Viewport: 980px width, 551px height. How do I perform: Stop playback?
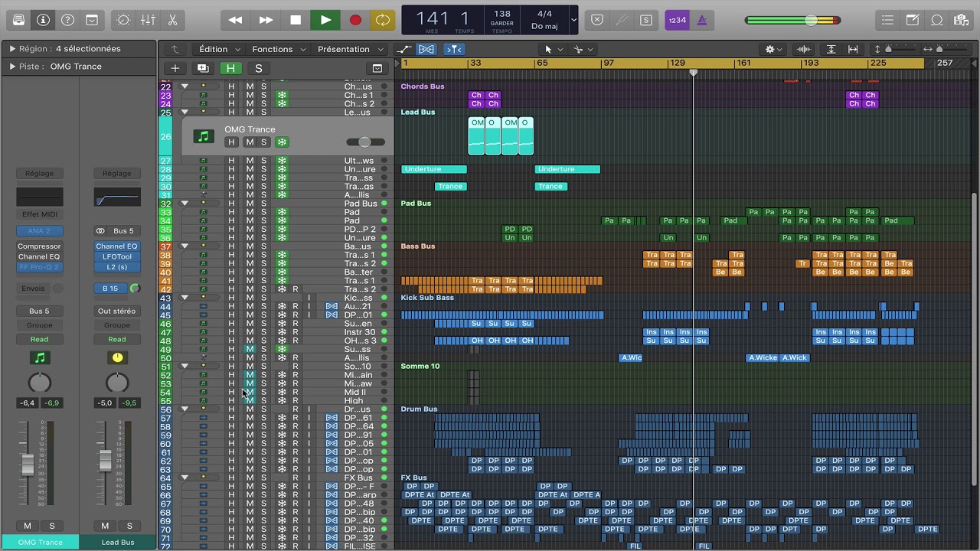coord(296,20)
